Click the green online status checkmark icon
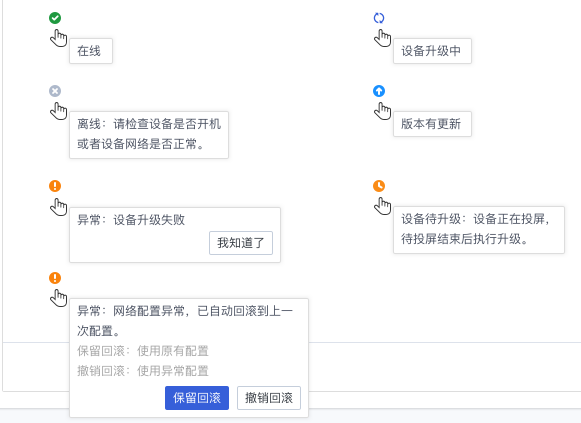The width and height of the screenshot is (581, 423). 55,18
